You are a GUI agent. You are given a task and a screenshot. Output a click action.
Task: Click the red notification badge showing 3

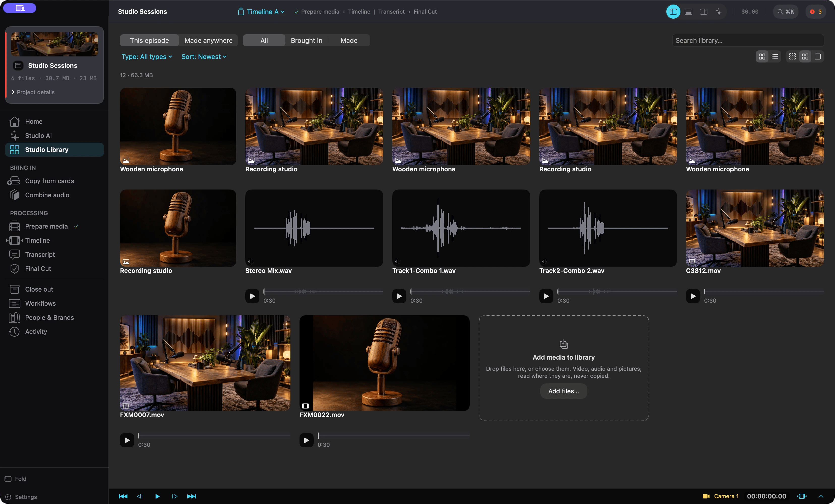tap(816, 12)
